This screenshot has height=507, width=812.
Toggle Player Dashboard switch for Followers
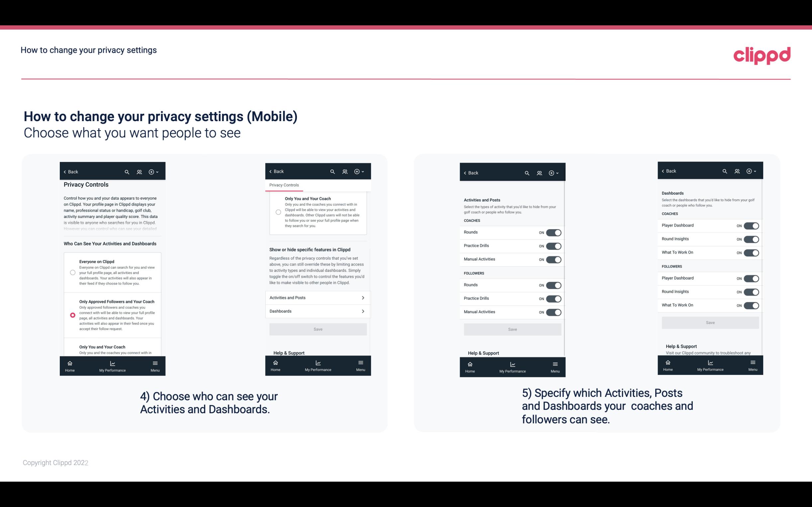[x=751, y=277]
